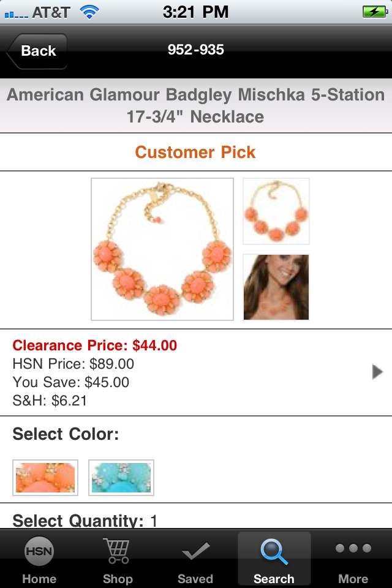Expand price details with the arrow
The width and height of the screenshot is (392, 588).
click(377, 372)
